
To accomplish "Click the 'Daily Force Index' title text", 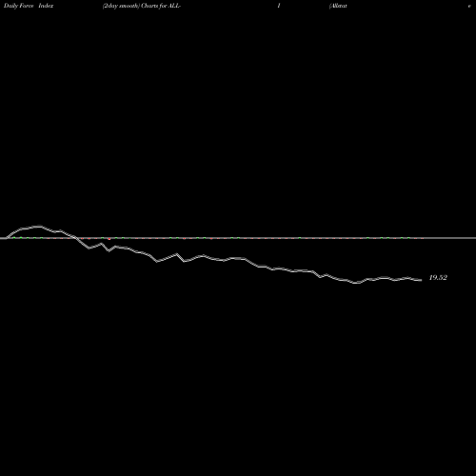I will 29,6.
